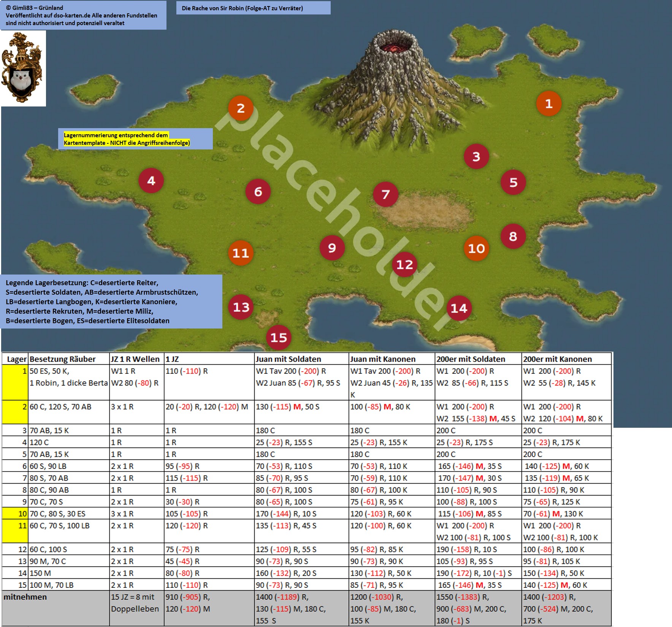Select the 'mitnehmen' summary row label
The width and height of the screenshot is (672, 627).
(x=25, y=597)
